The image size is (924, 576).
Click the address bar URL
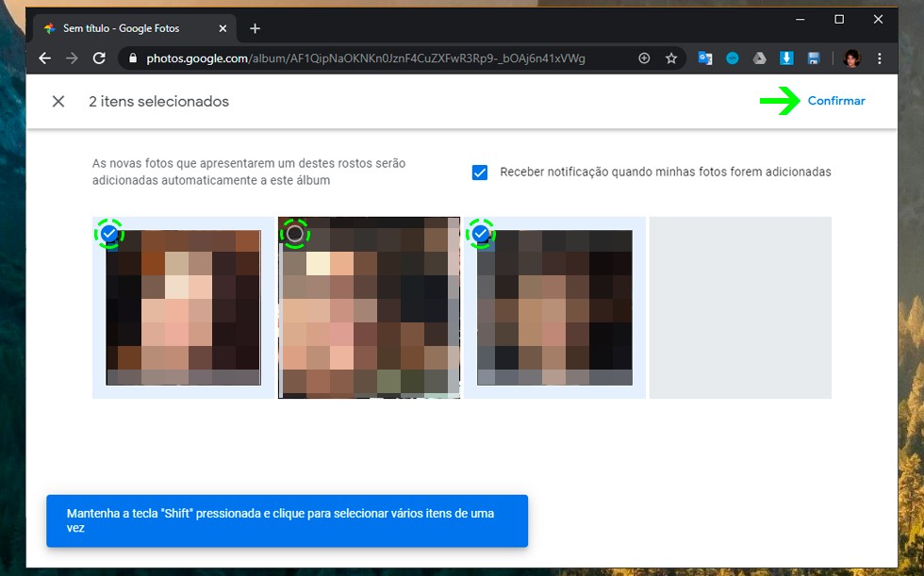[x=377, y=58]
